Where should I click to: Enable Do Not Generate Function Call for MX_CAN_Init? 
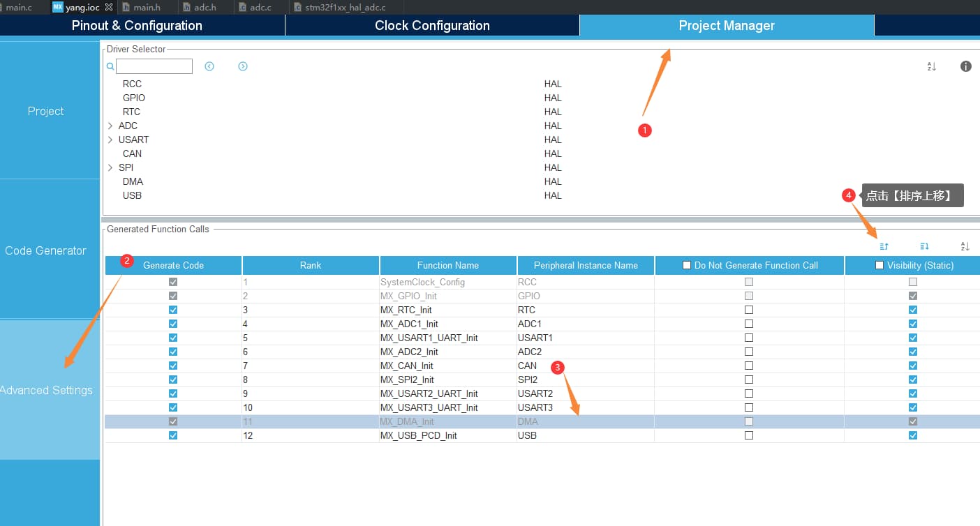(x=749, y=366)
